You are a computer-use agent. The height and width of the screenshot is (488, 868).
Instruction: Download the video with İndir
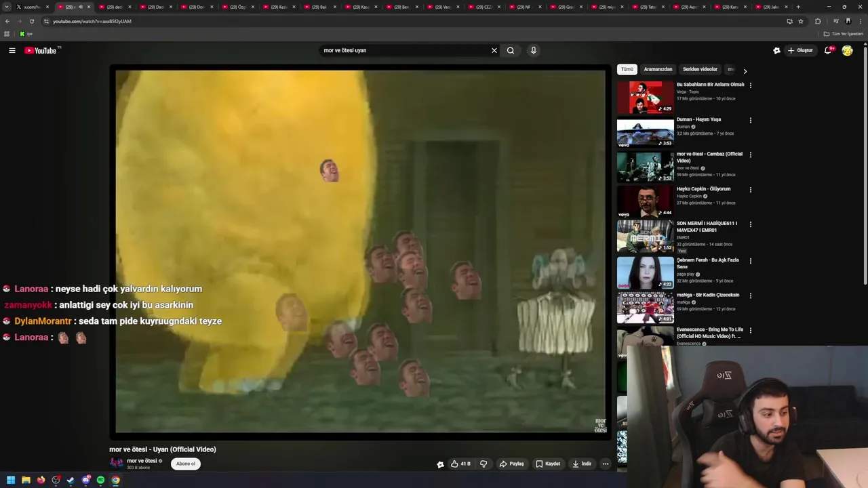(x=582, y=464)
